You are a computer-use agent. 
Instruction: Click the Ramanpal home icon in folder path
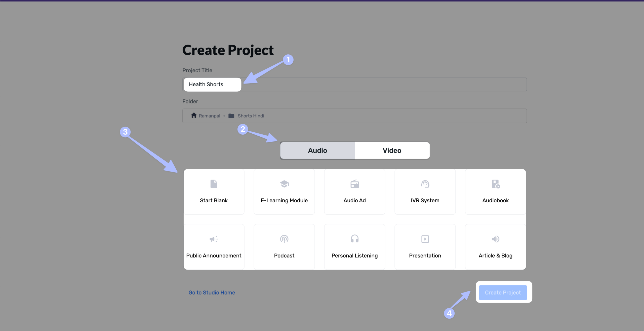[x=194, y=116]
